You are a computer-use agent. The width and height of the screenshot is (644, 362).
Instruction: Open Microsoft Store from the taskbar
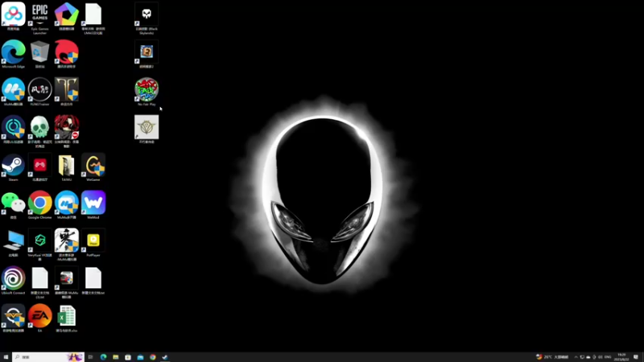(x=128, y=357)
